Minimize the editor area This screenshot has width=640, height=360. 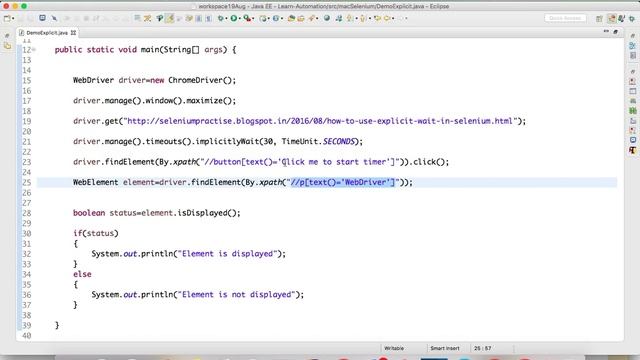pyautogui.click(x=606, y=31)
